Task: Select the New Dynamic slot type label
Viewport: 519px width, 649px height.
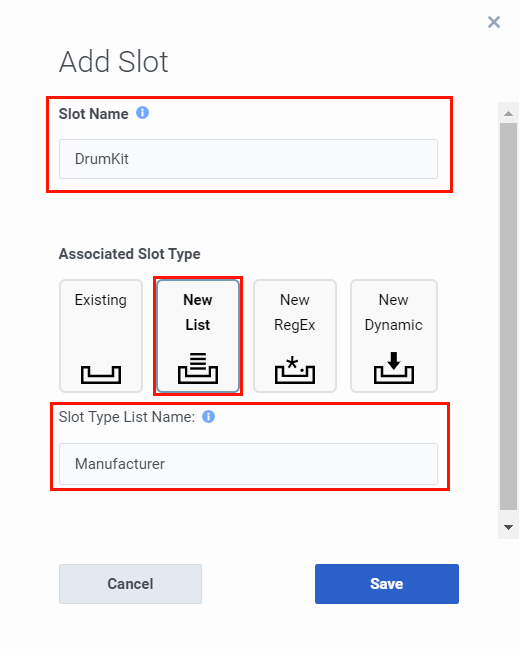Action: (394, 312)
